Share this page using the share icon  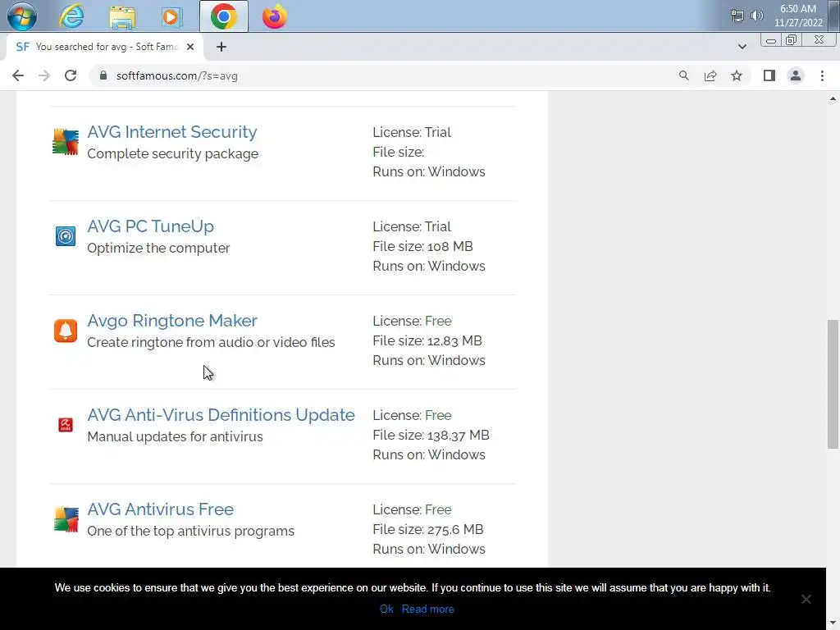(710, 76)
